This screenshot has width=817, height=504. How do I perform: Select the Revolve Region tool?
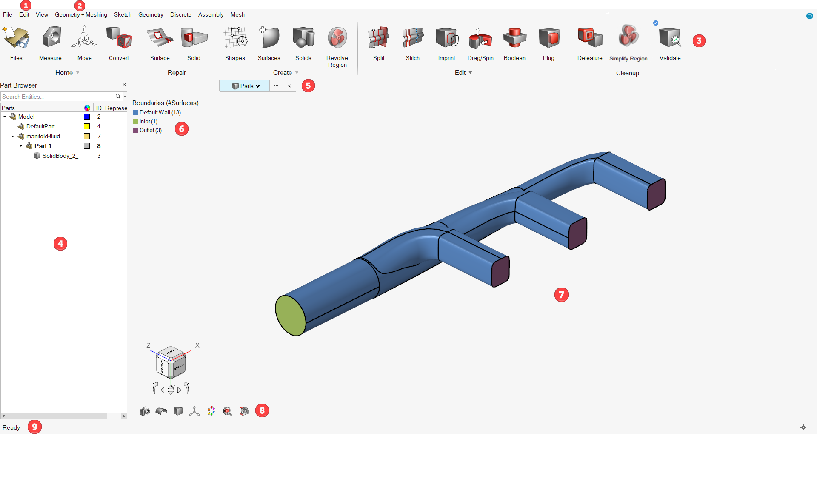[x=337, y=47]
